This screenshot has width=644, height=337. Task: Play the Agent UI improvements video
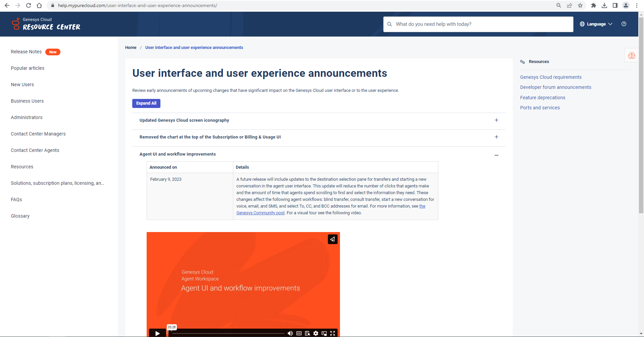point(157,333)
